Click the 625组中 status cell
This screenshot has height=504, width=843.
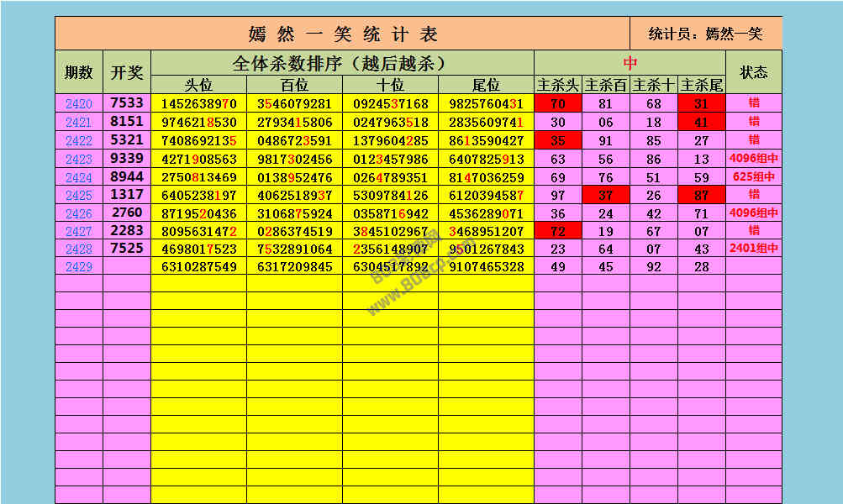point(754,177)
